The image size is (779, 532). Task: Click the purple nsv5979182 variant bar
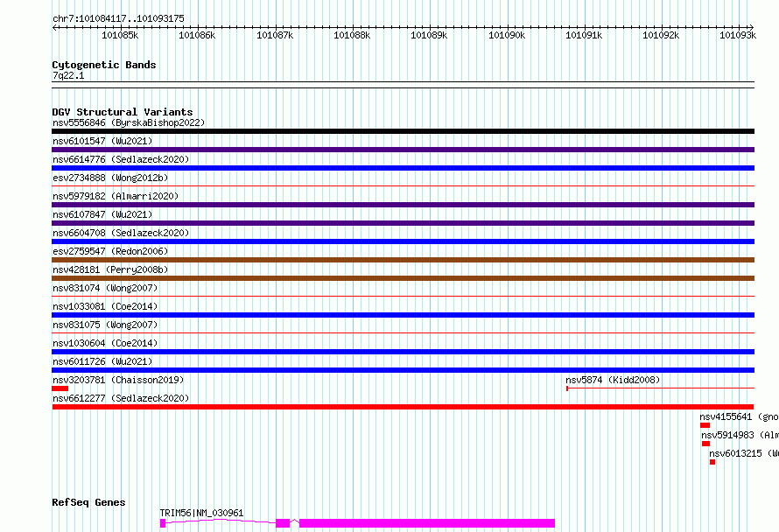click(x=403, y=205)
